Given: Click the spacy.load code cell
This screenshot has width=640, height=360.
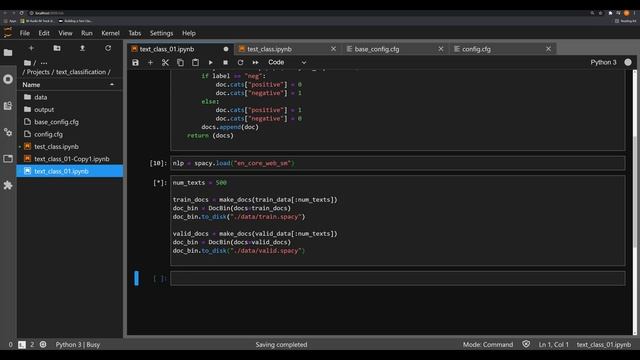Looking at the screenshot, I should pyautogui.click(x=398, y=163).
